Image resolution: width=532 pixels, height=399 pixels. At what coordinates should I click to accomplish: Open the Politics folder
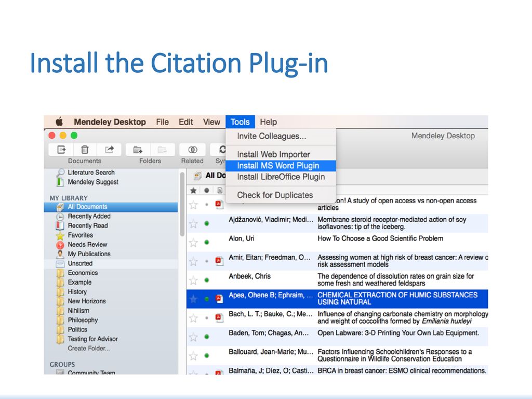pyautogui.click(x=77, y=329)
